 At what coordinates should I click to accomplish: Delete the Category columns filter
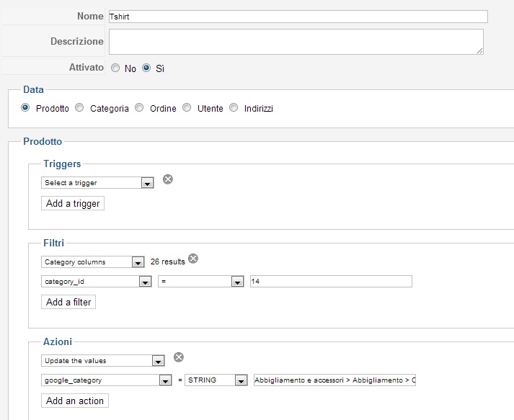[193, 259]
